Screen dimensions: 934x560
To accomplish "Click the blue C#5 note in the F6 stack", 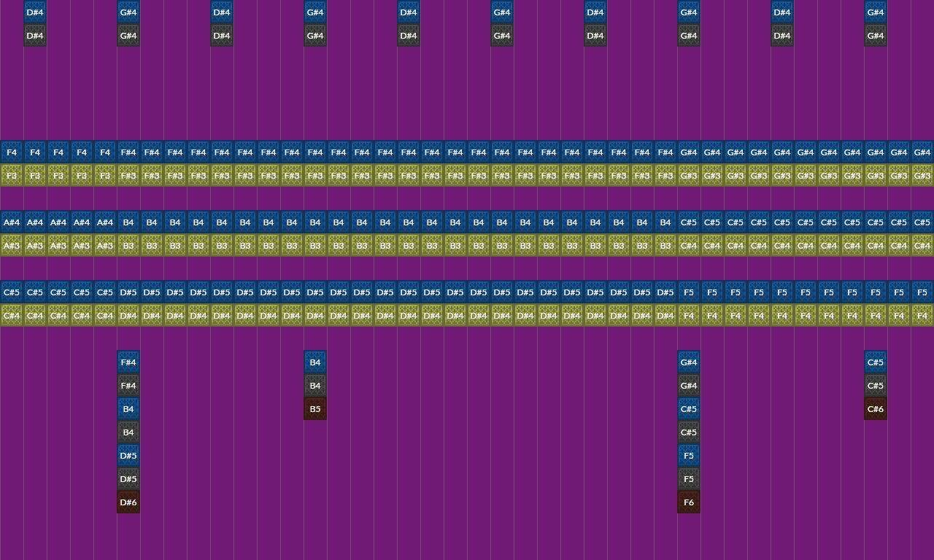I will tap(689, 408).
